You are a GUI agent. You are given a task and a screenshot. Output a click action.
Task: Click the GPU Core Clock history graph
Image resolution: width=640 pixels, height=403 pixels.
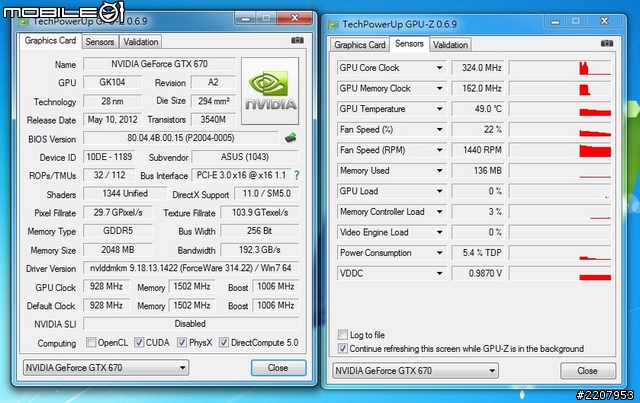tap(560, 68)
